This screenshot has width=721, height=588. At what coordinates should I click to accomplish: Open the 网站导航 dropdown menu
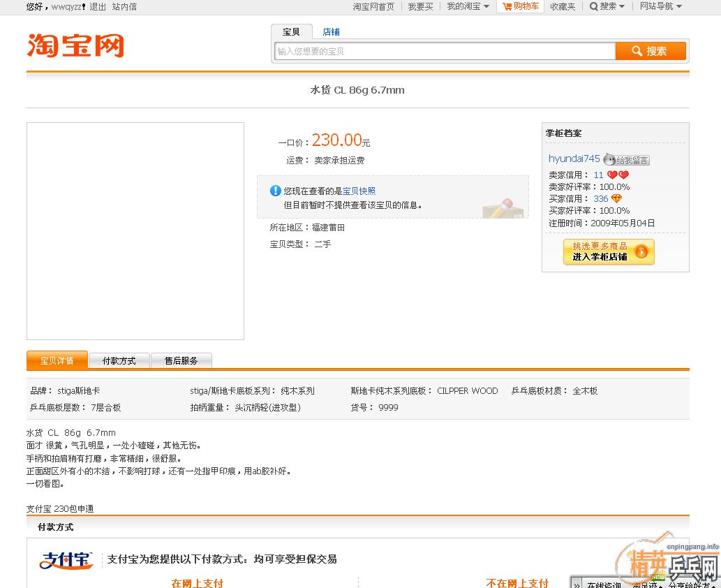click(x=660, y=6)
